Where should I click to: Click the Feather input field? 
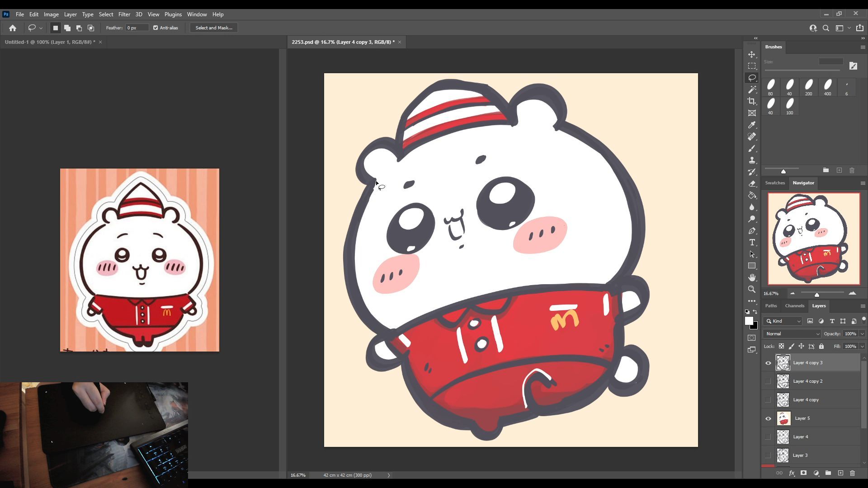(137, 28)
